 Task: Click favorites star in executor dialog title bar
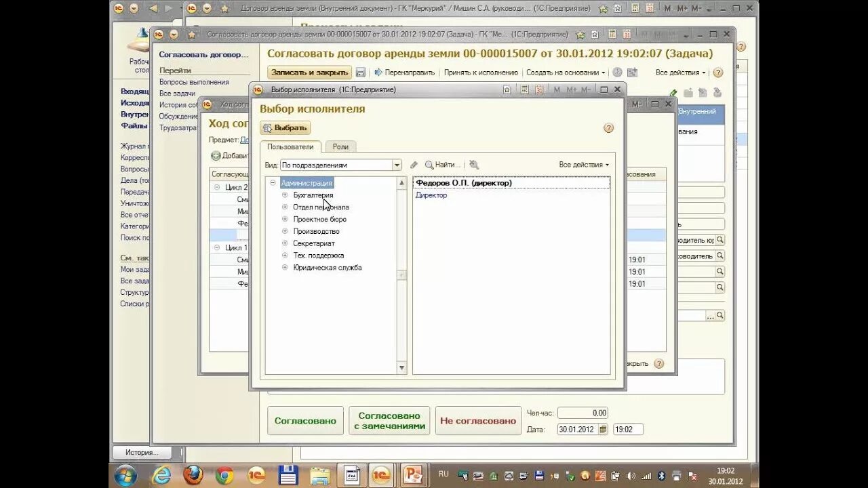[507, 89]
